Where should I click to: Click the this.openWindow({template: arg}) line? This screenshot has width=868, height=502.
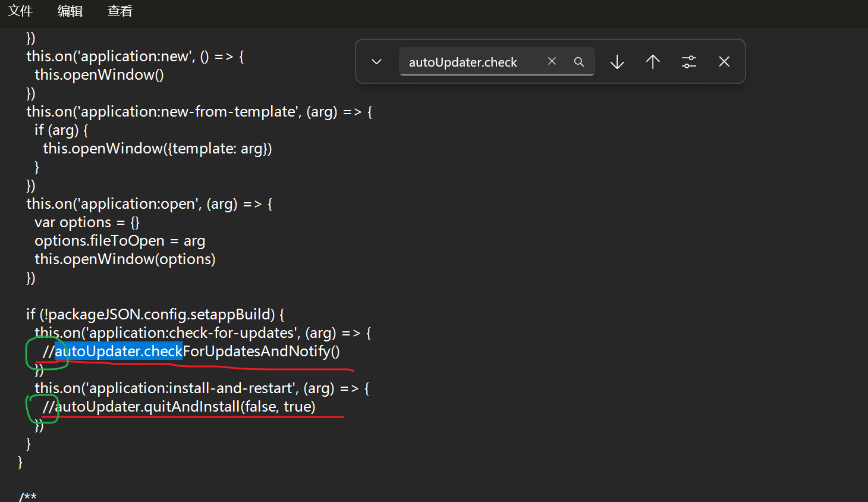(x=158, y=149)
